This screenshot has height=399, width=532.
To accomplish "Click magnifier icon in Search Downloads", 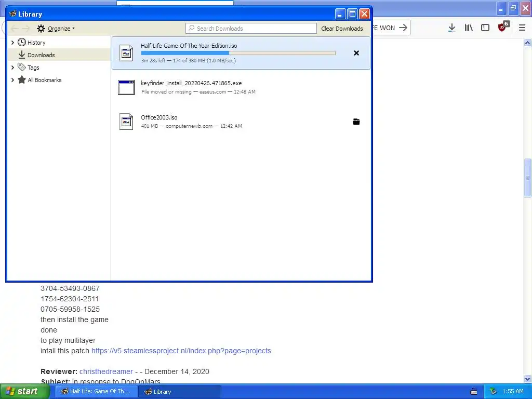I will click(x=192, y=28).
